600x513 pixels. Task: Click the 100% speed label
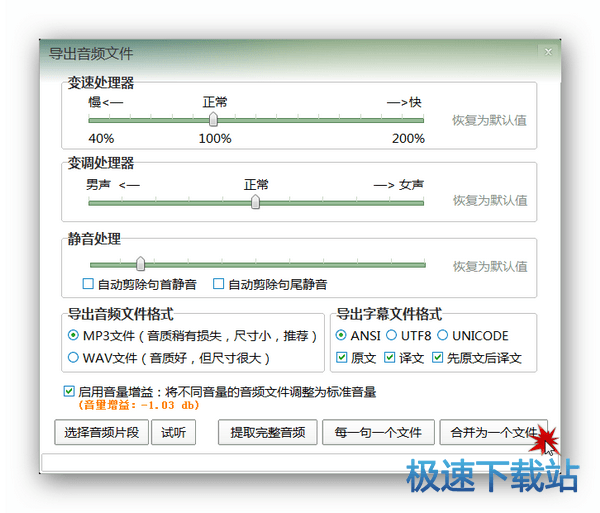click(x=215, y=138)
